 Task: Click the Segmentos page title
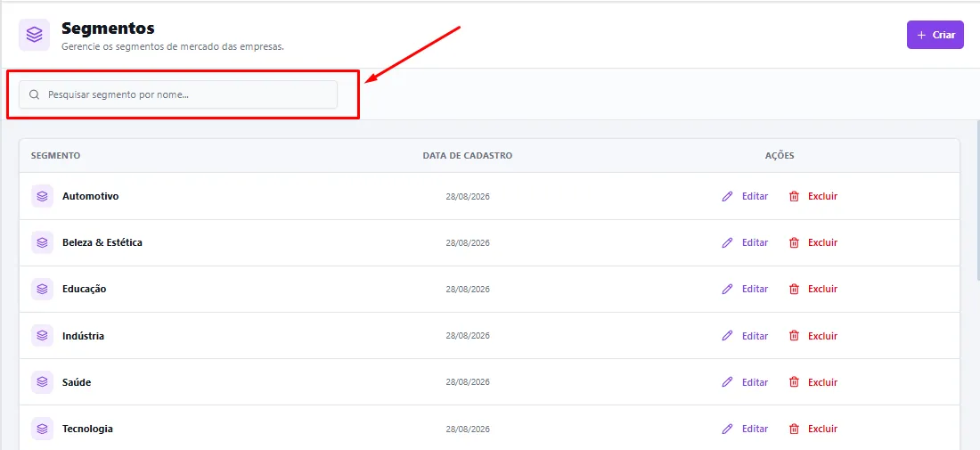coord(108,29)
